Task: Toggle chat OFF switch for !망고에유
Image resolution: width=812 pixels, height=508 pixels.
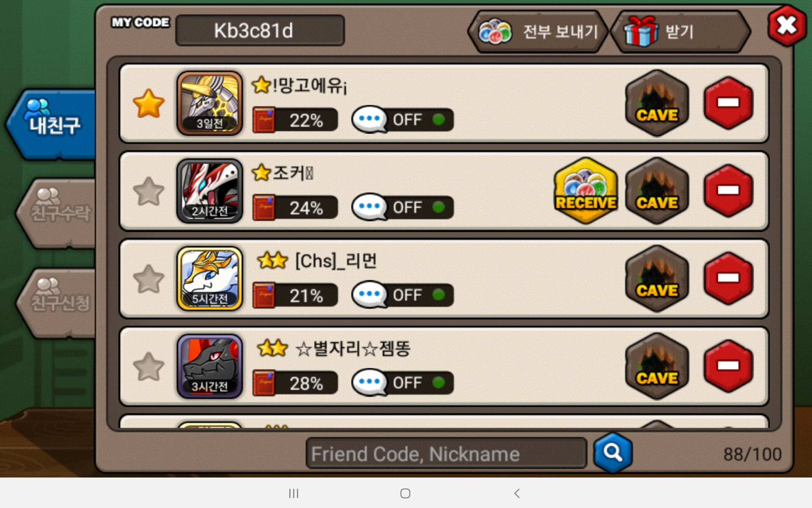Action: [x=403, y=120]
